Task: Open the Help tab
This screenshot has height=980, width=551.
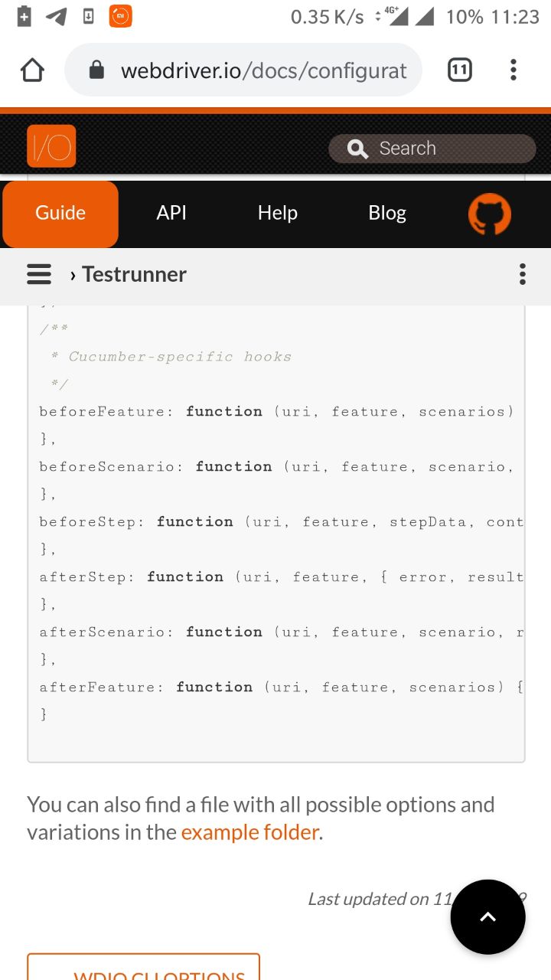Action: 277,213
